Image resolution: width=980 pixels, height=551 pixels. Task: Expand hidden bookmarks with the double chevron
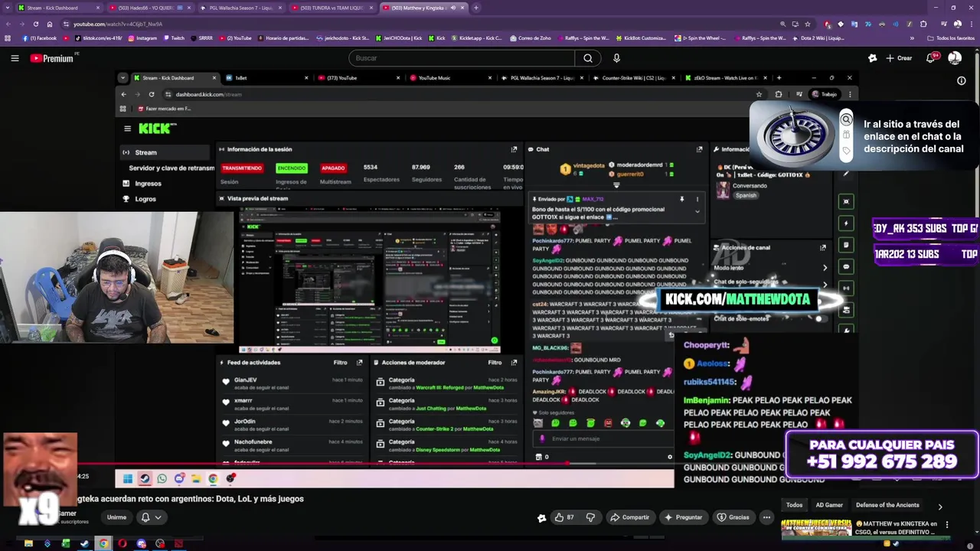coord(912,38)
